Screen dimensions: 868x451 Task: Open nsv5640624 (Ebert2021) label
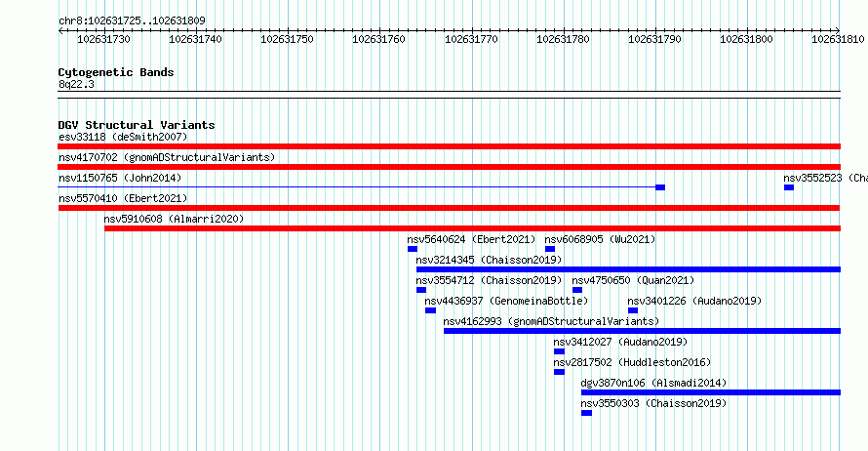tap(471, 239)
